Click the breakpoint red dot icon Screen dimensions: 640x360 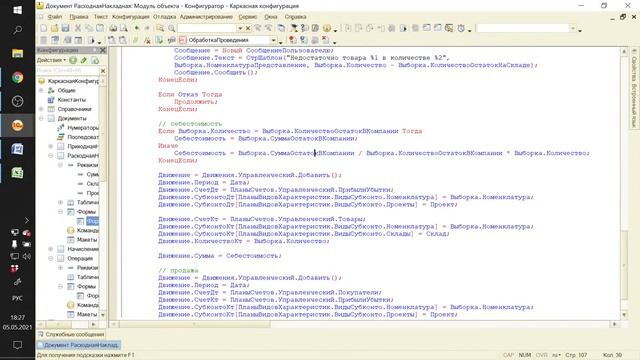tap(292, 40)
